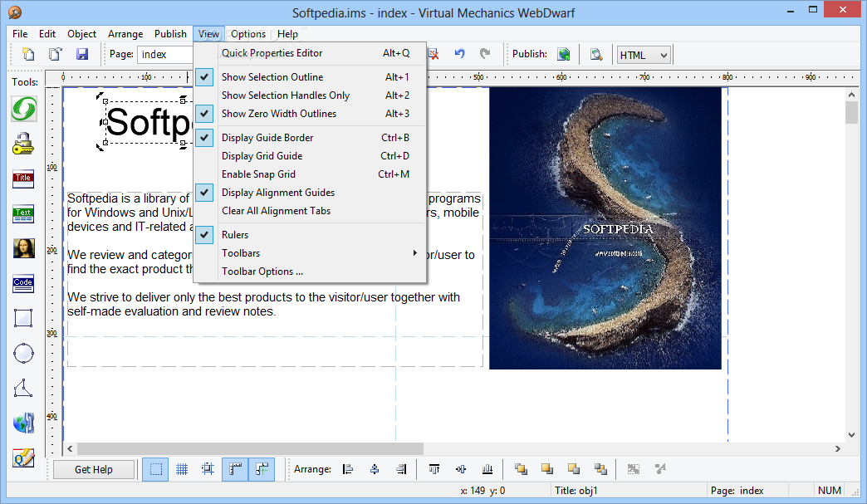Toggle the rulers button in bottom toolbar
The image size is (867, 504).
(235, 470)
